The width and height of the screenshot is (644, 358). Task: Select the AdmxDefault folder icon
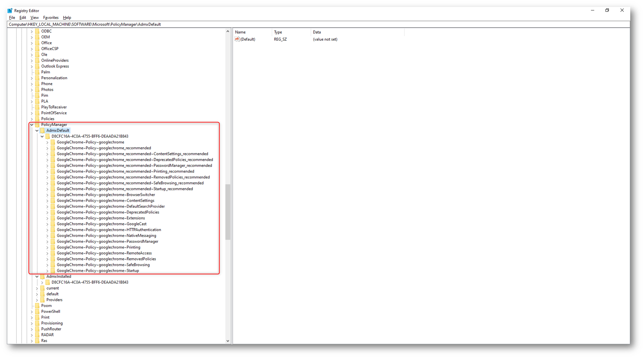point(43,130)
